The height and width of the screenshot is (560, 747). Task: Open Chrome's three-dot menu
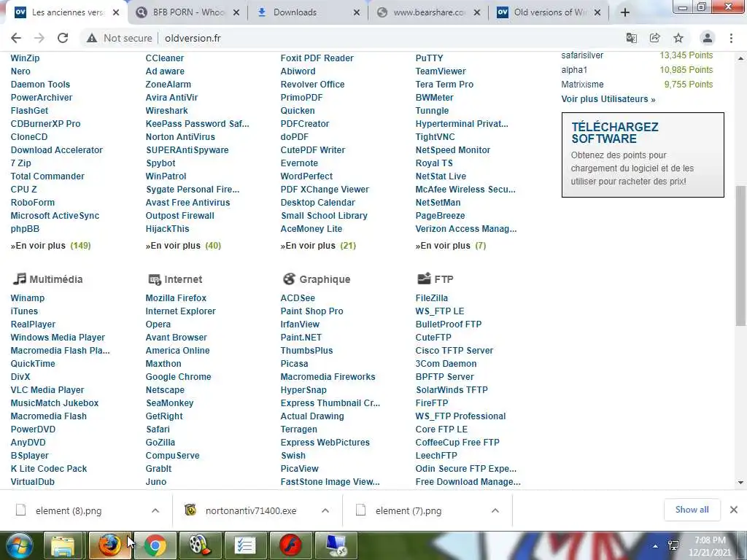(x=731, y=38)
